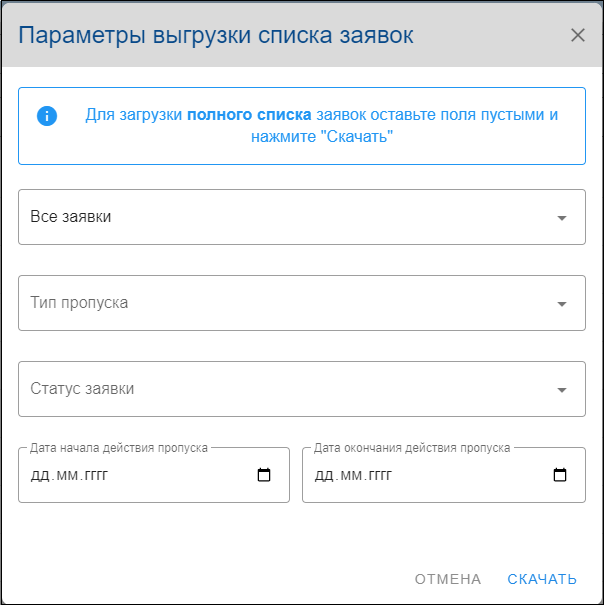Click the 'Параметры выгрузки списка заявок' title

pyautogui.click(x=216, y=36)
